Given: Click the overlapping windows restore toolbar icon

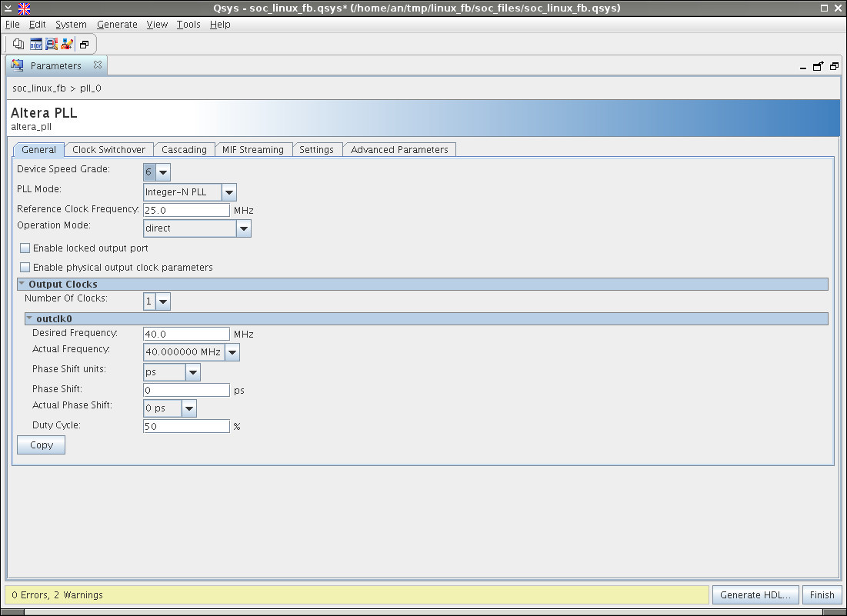Looking at the screenshot, I should [x=85, y=45].
